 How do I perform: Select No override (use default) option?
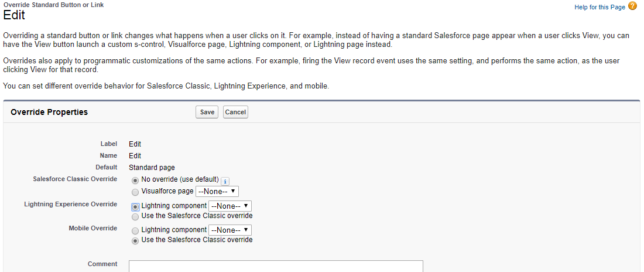[136, 180]
